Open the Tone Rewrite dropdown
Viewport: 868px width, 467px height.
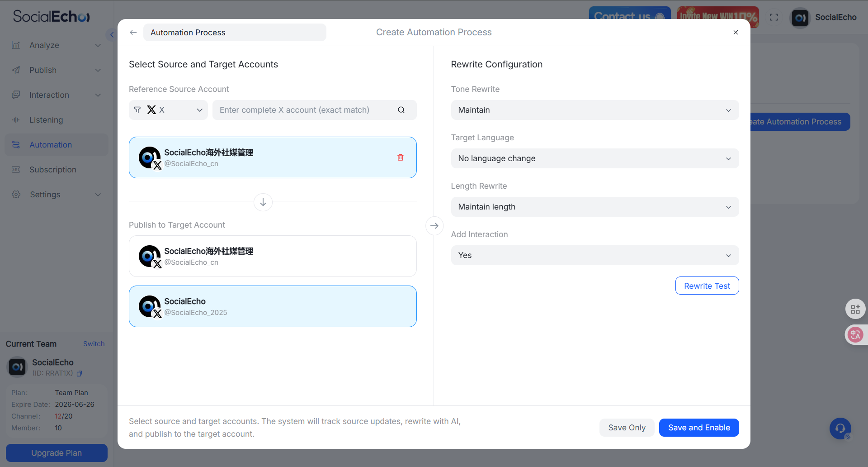[594, 110]
